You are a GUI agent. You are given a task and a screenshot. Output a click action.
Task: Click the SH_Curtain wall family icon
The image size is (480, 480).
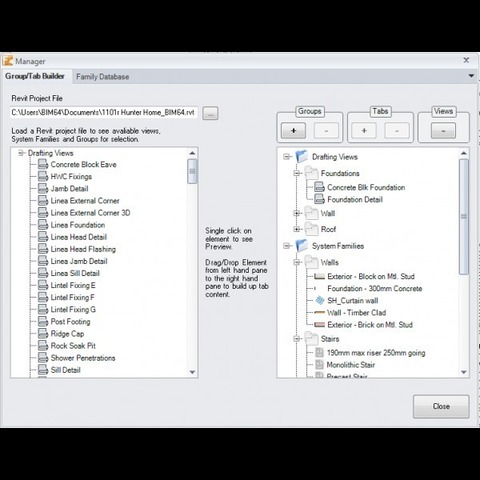click(x=320, y=300)
